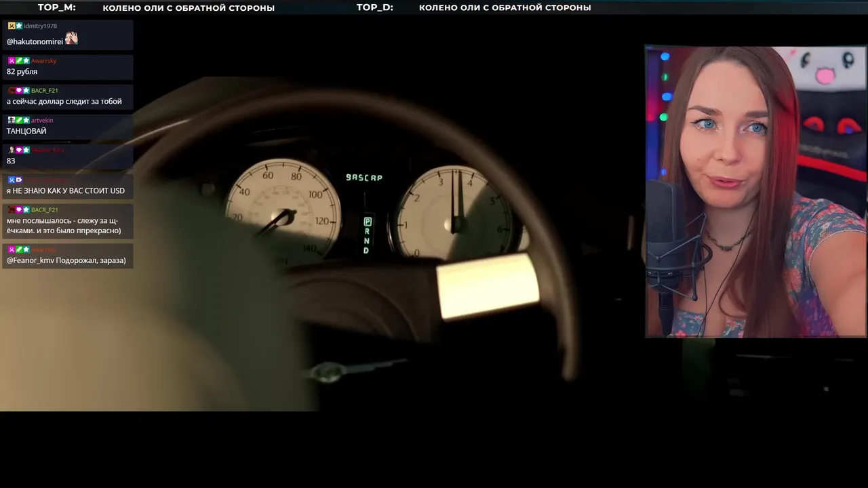
Task: Click the crossed-swords badge beside idmitry1978
Action: pos(12,26)
